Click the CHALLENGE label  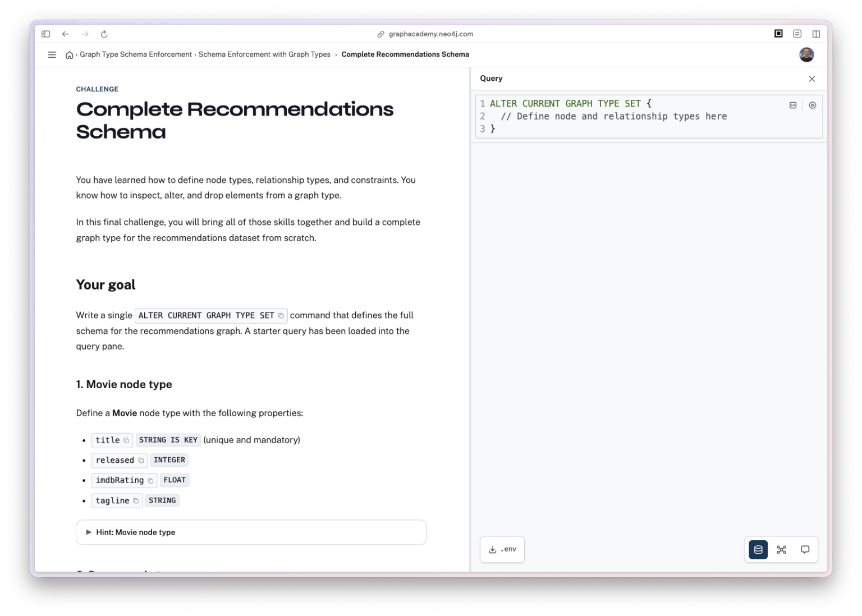[97, 89]
